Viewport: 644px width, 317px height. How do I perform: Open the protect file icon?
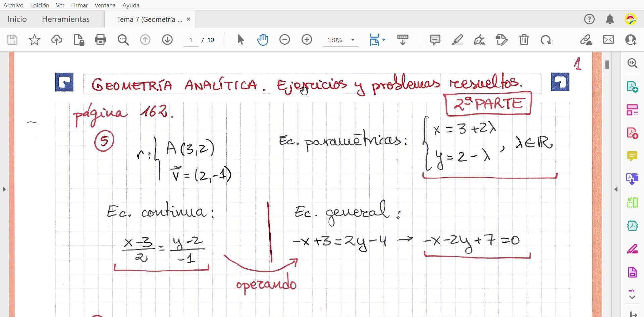pyautogui.click(x=79, y=40)
